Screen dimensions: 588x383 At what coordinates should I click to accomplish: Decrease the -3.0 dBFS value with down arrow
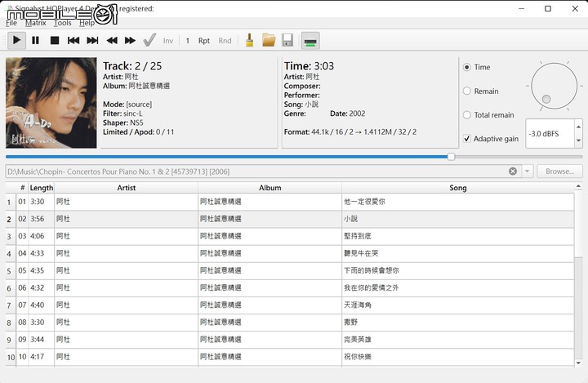[x=579, y=140]
